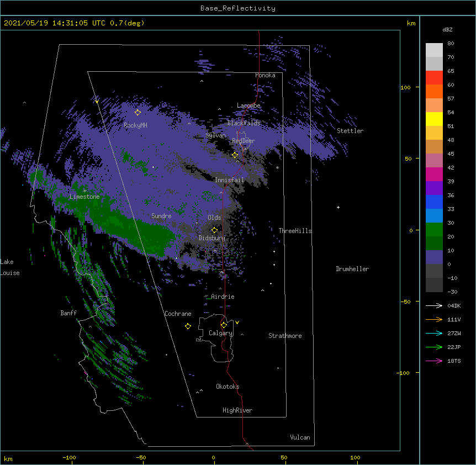Pick the violet 36-39 dBZ swatch
This screenshot has width=476, height=465.
tap(434, 188)
